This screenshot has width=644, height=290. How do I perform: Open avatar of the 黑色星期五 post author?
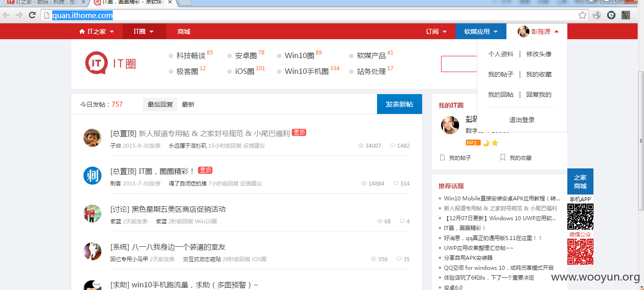pyautogui.click(x=92, y=213)
